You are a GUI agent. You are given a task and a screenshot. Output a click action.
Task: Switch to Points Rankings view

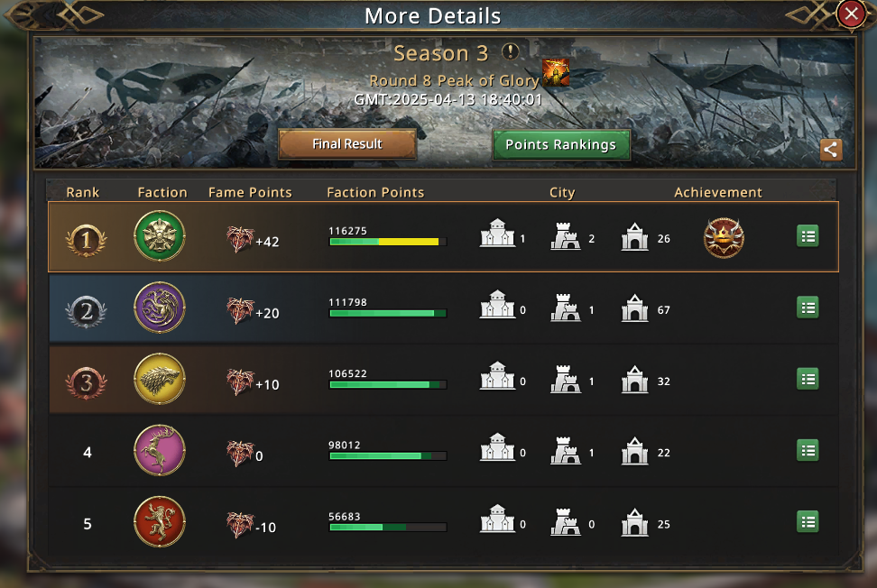tap(561, 145)
